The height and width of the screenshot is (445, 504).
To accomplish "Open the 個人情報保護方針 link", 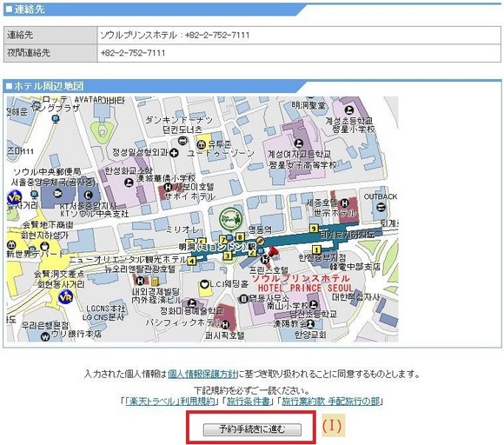I will [202, 375].
